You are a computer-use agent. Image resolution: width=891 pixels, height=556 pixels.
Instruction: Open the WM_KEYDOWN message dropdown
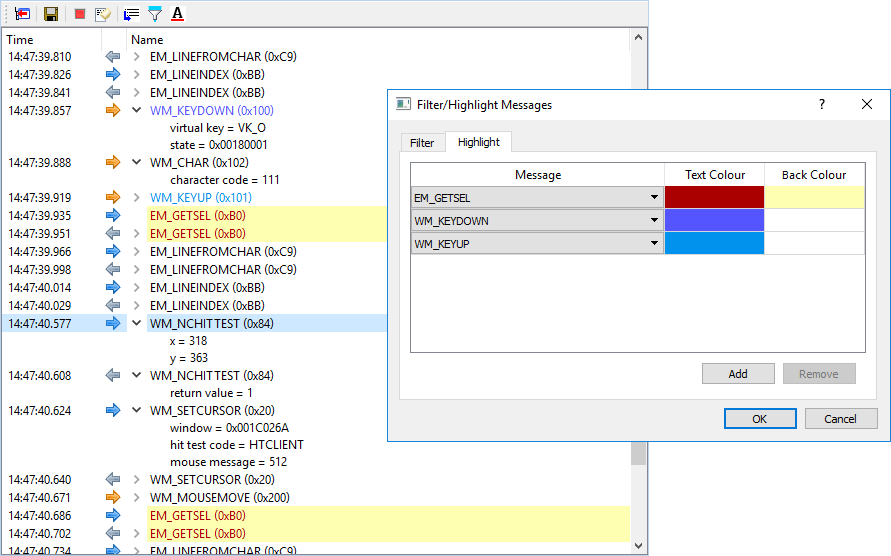point(654,220)
